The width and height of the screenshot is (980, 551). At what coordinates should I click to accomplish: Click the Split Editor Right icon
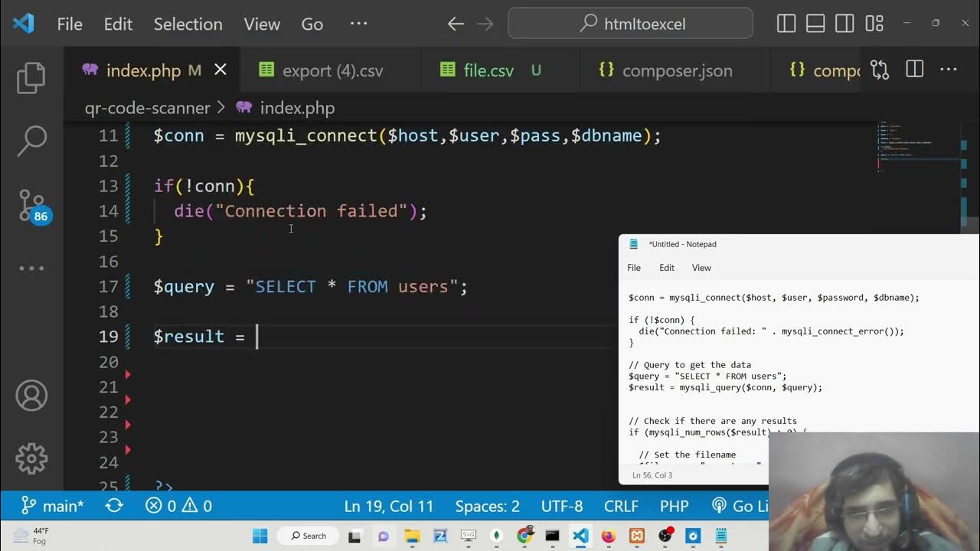(x=914, y=70)
